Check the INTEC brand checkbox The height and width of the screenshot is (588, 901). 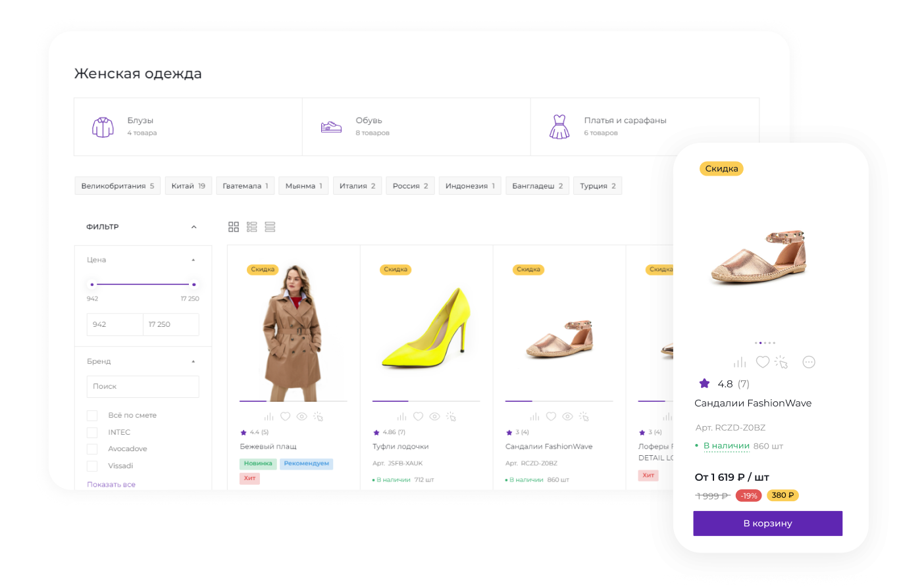[93, 432]
